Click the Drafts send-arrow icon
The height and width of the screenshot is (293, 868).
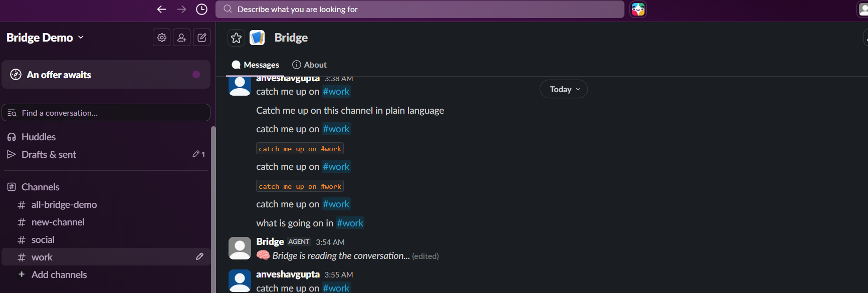tap(12, 154)
